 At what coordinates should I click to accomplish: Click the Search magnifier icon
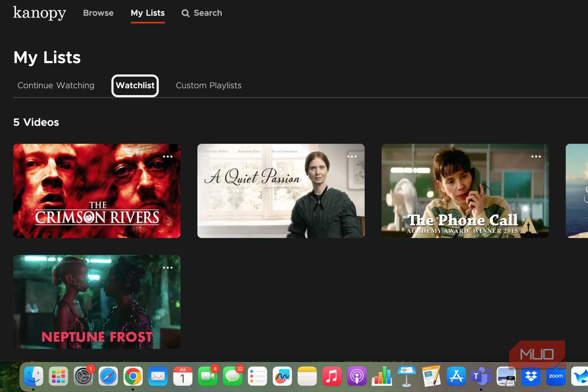tap(185, 13)
